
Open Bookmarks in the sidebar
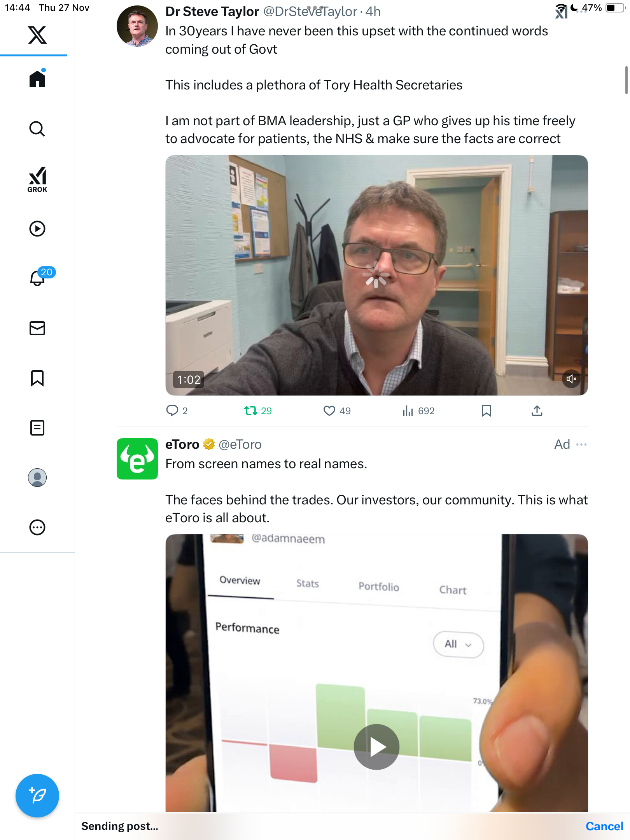(37, 378)
